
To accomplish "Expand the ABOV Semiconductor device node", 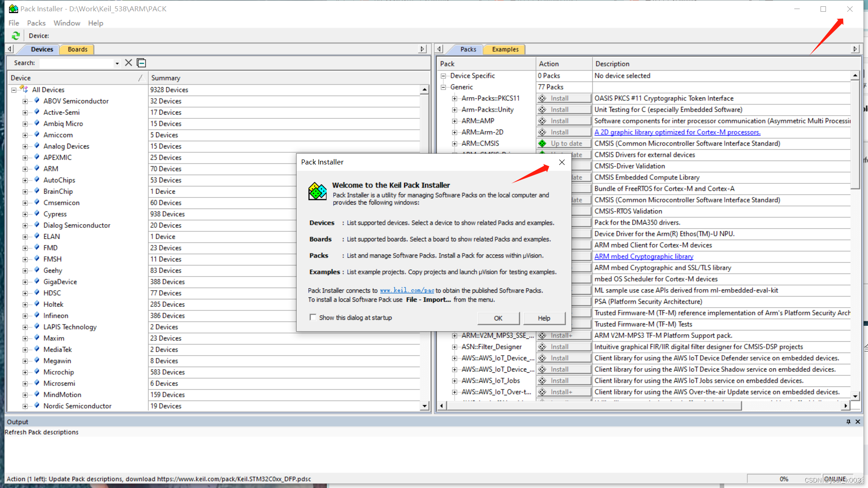I will tap(25, 101).
